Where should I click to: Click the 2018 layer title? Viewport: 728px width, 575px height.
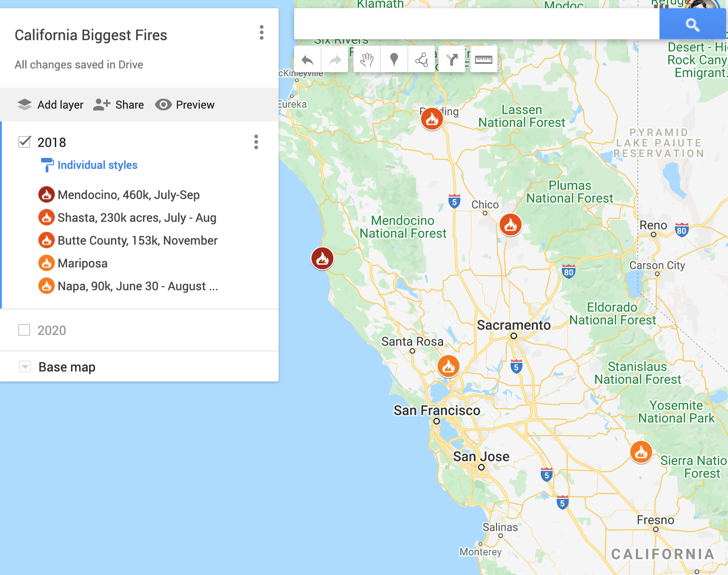(x=52, y=142)
